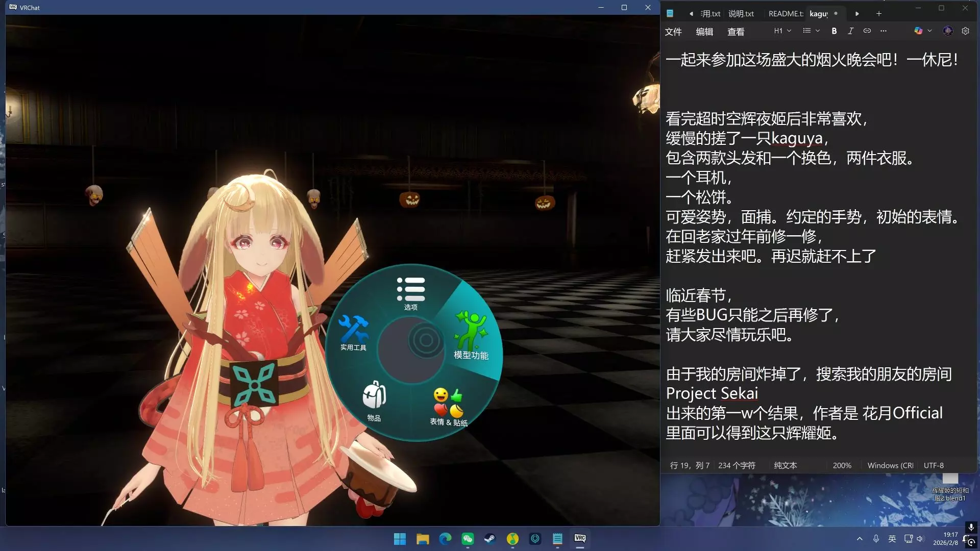Open the 查看 menu in Notepad

pos(736,32)
